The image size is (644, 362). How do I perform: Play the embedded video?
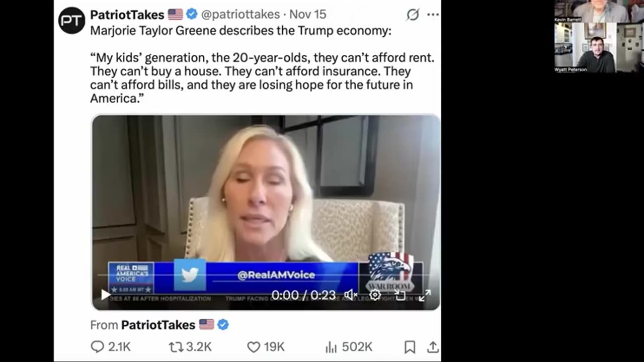(x=105, y=295)
